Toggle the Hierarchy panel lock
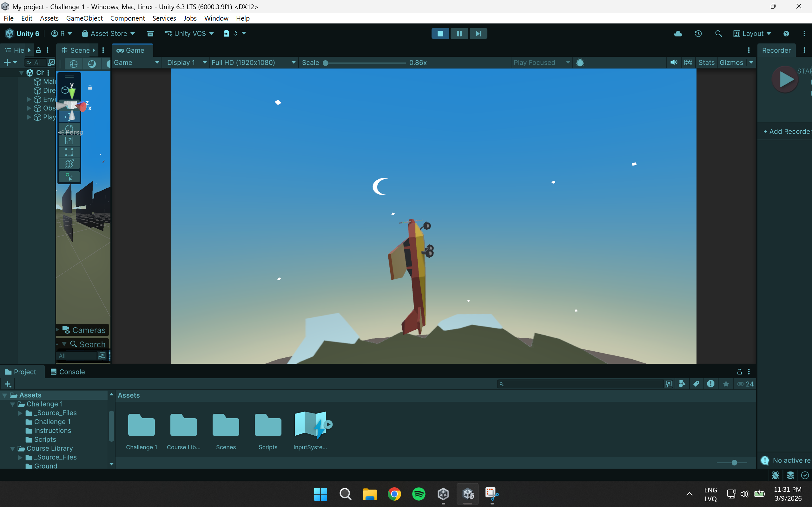This screenshot has height=507, width=812. pos(38,50)
